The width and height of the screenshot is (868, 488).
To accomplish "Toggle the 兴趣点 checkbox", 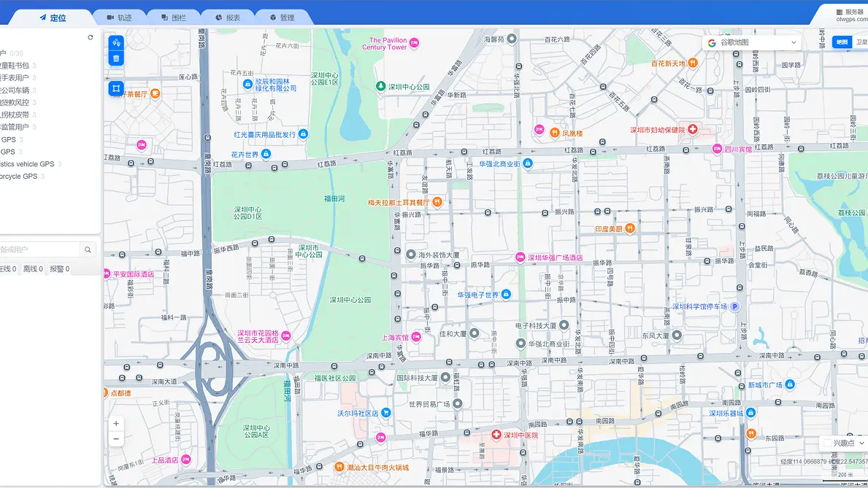I will 828,444.
